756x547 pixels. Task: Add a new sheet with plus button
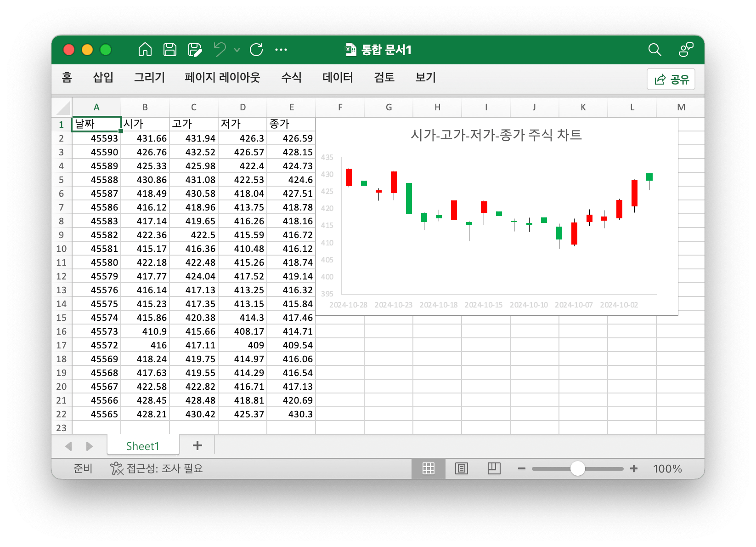[197, 445]
